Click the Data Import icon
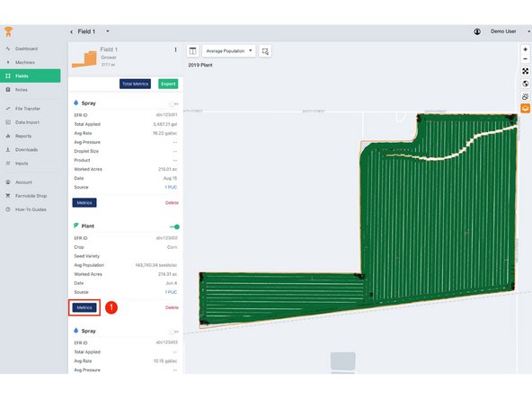The image size is (532, 399). [x=8, y=122]
